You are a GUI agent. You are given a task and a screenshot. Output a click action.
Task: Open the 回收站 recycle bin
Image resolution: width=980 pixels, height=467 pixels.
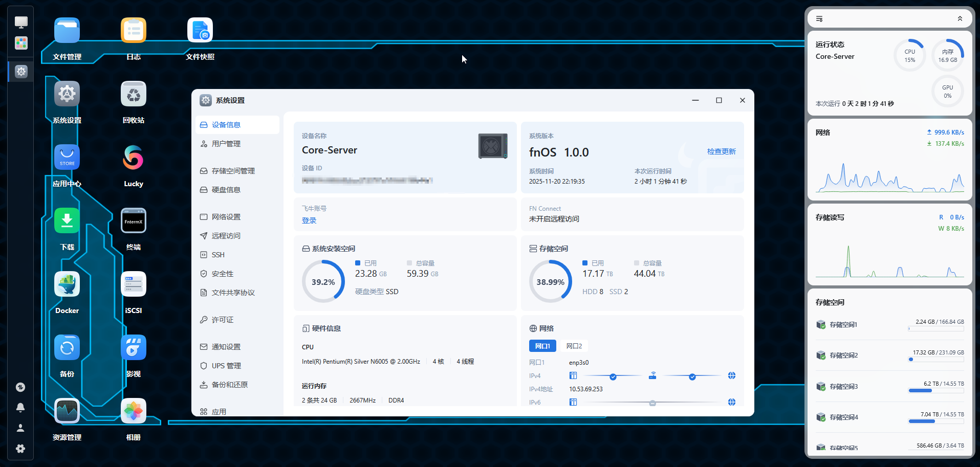(x=134, y=94)
